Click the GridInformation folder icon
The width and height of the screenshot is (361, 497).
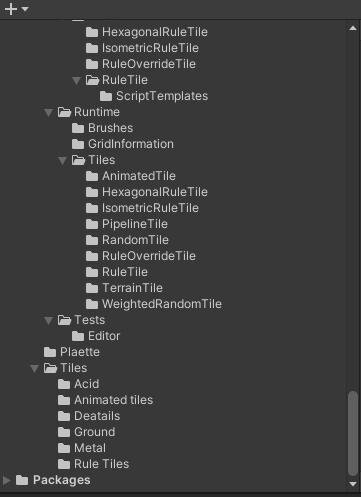[x=78, y=144]
